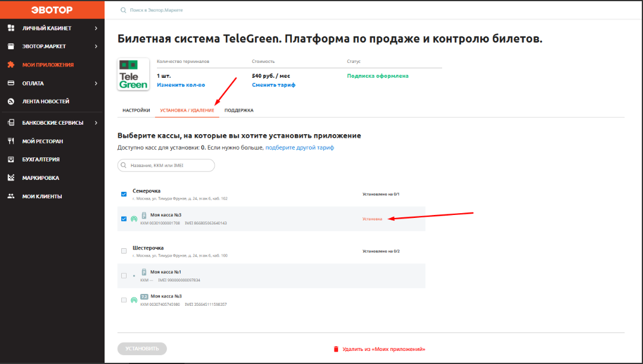Click magnifier icon in terminal search field

(124, 165)
